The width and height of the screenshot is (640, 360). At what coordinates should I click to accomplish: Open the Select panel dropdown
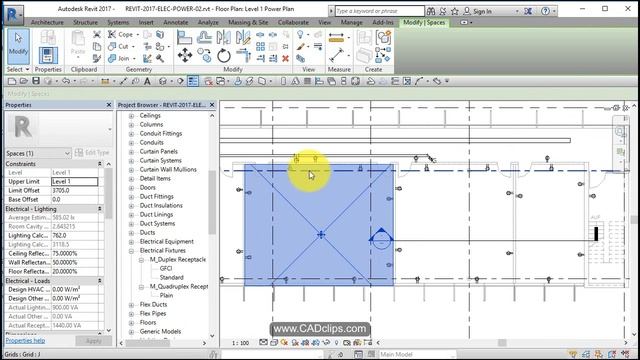point(18,69)
